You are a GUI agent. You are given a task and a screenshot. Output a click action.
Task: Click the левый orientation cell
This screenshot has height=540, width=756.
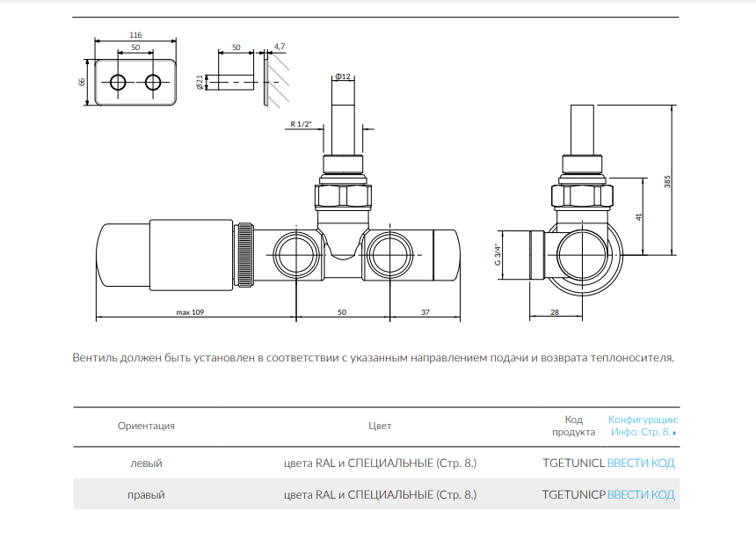(146, 463)
